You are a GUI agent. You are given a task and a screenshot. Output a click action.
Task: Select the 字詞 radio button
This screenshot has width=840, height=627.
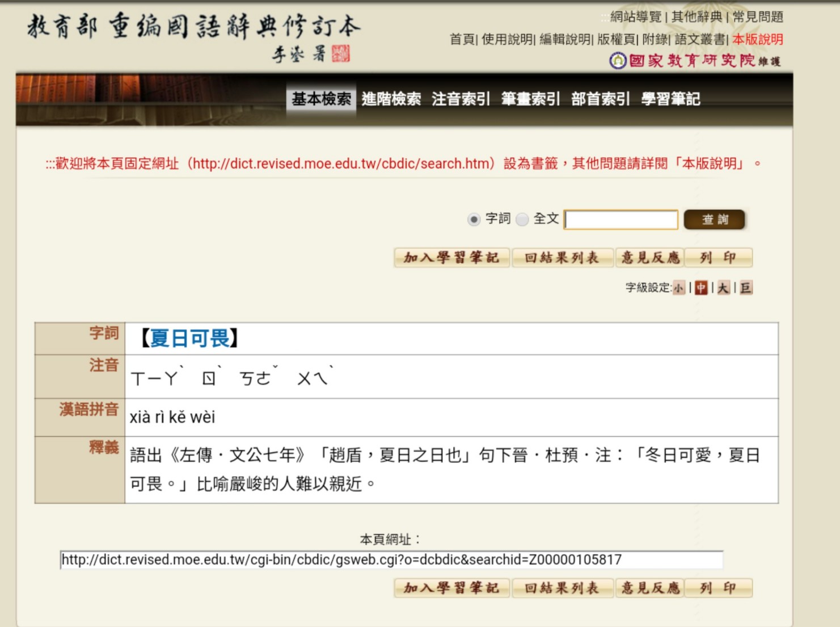point(474,220)
